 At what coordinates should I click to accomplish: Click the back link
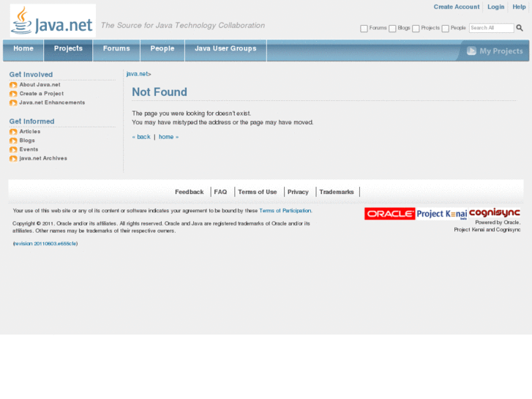tap(141, 137)
